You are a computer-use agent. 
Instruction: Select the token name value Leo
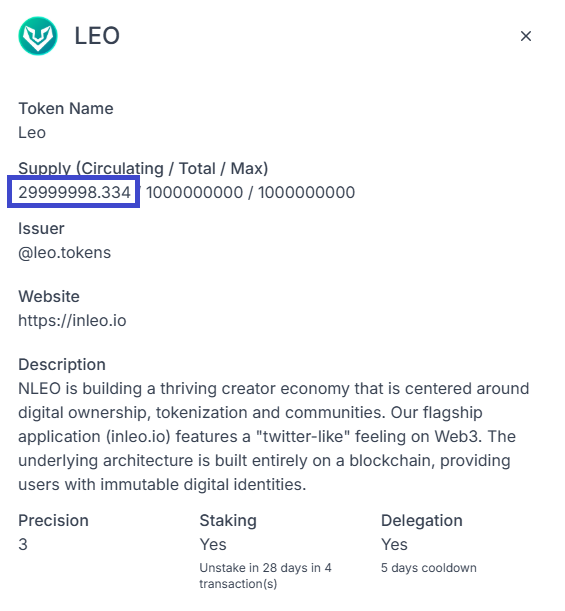32,132
